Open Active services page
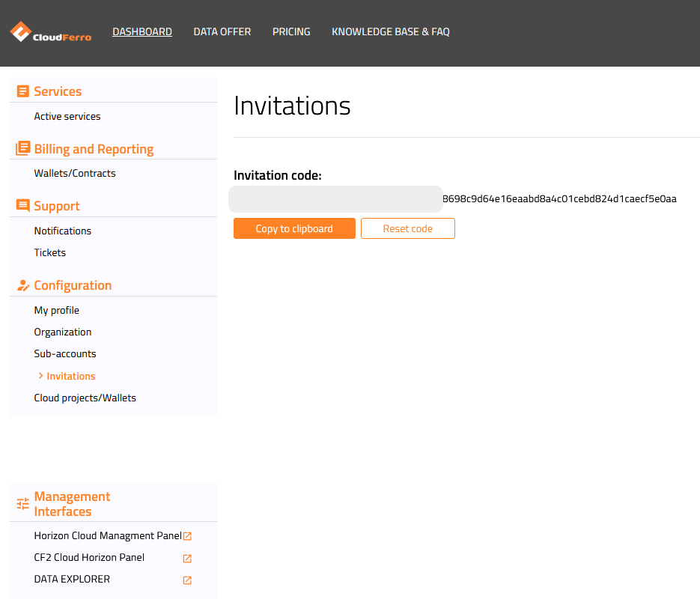The image size is (700, 614). (x=67, y=116)
